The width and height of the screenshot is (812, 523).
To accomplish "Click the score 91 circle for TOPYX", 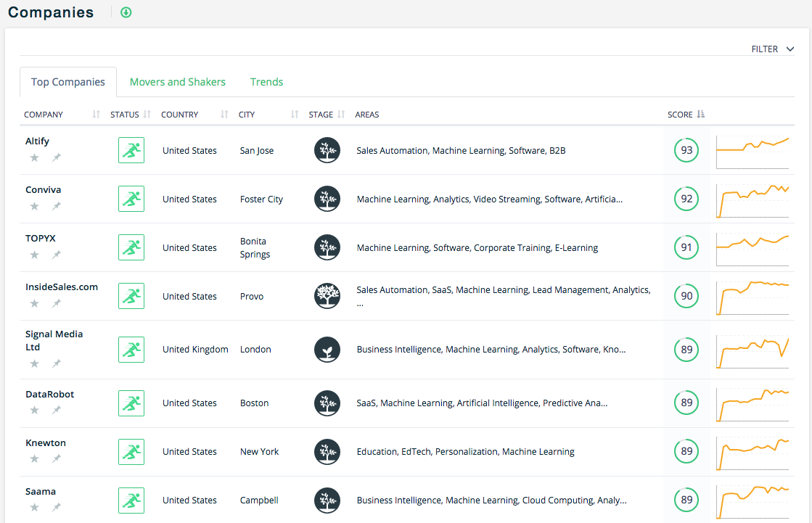I will [686, 247].
